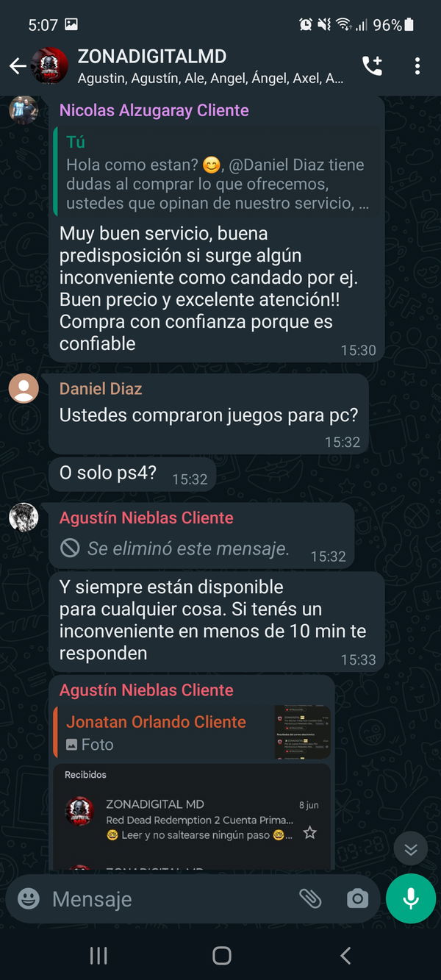Screen dimensions: 441x980
Task: Open the three-dot more options menu
Action: pyautogui.click(x=417, y=66)
